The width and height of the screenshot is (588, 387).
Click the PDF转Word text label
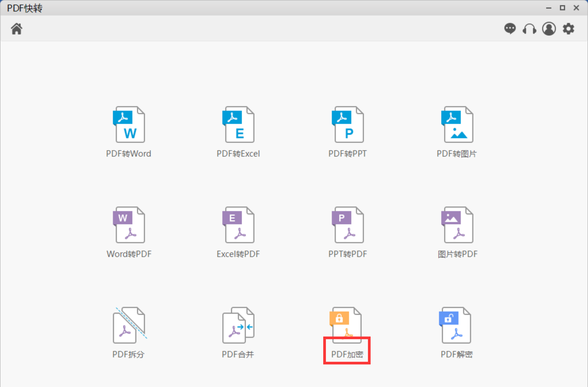pos(129,154)
